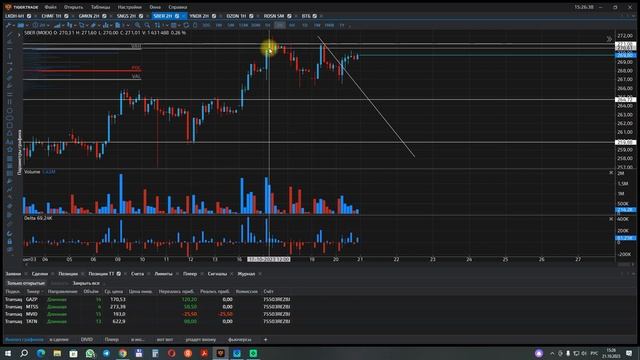Click the 264.72 price level label

coord(625,100)
